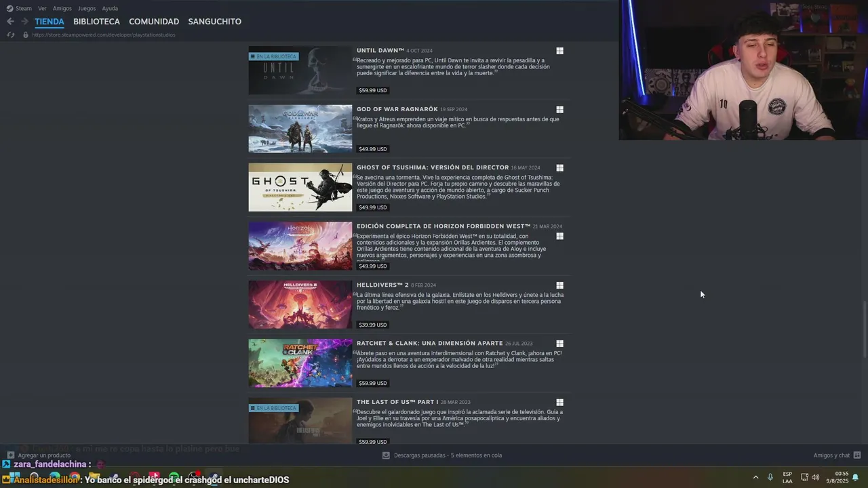The image size is (868, 488).
Task: Click the Windows platform icon for Helldivers 2
Action: (x=559, y=285)
